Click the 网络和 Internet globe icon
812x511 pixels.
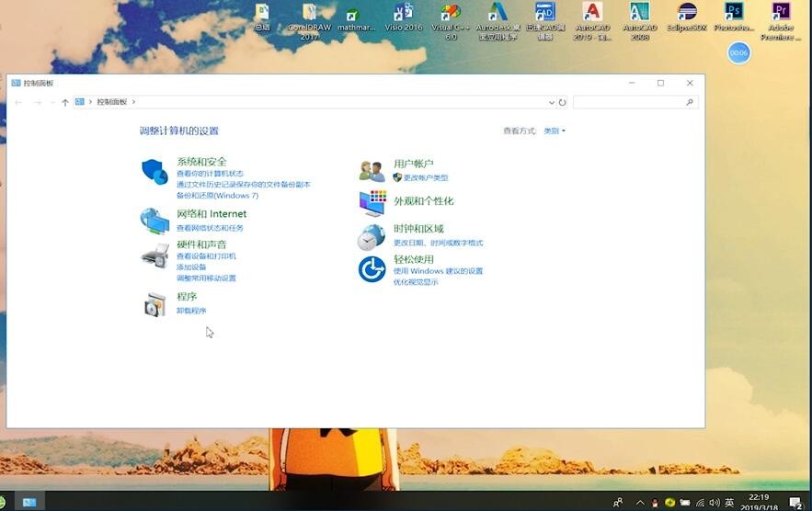154,221
